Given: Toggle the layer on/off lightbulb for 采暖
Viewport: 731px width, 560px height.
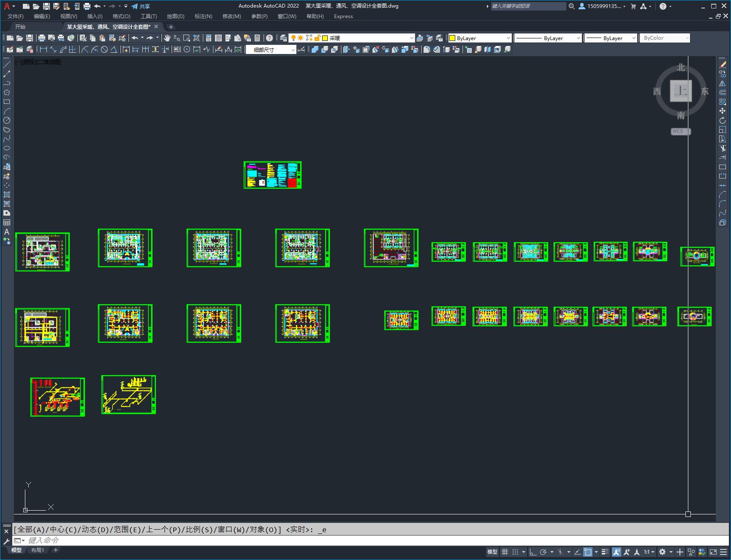Looking at the screenshot, I should [293, 38].
